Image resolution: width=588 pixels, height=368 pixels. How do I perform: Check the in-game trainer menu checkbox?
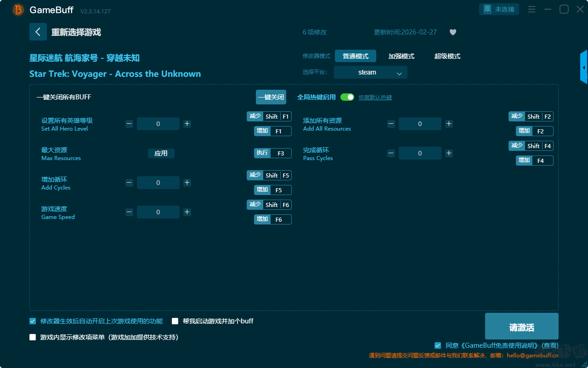33,337
